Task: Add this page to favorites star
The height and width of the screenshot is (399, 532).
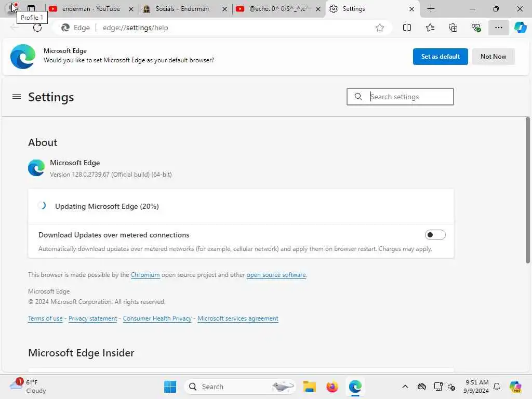Action: click(380, 28)
